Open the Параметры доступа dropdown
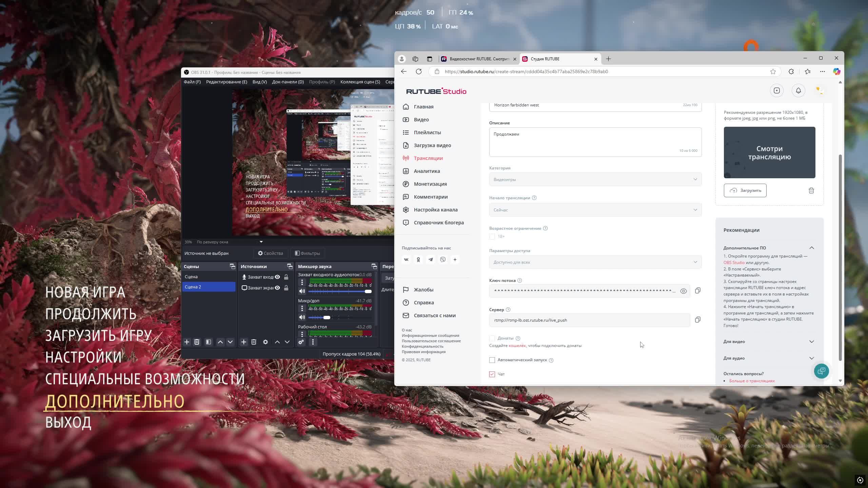The image size is (868, 488). pyautogui.click(x=595, y=262)
